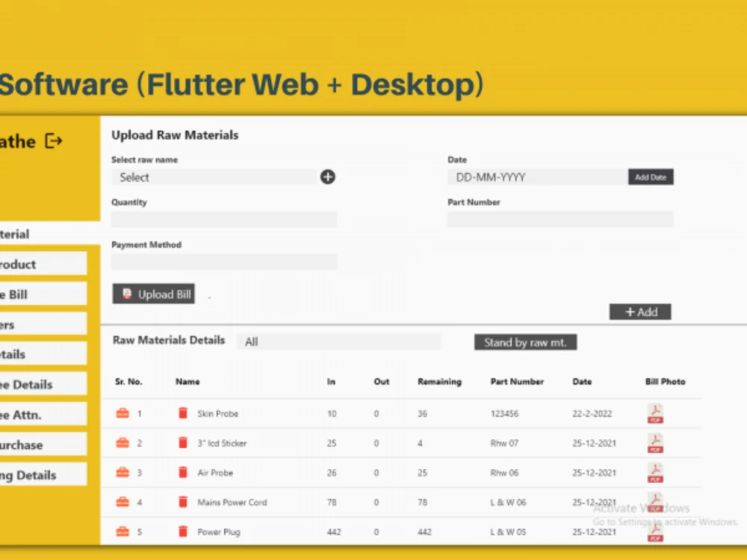Delete the 3" lcd Sticker entry
The height and width of the screenshot is (560, 747).
point(183,442)
